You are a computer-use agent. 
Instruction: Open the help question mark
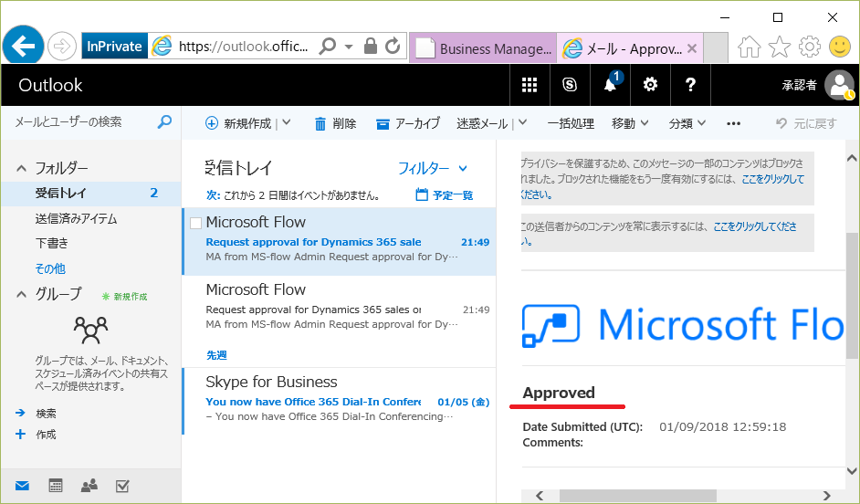pyautogui.click(x=690, y=85)
